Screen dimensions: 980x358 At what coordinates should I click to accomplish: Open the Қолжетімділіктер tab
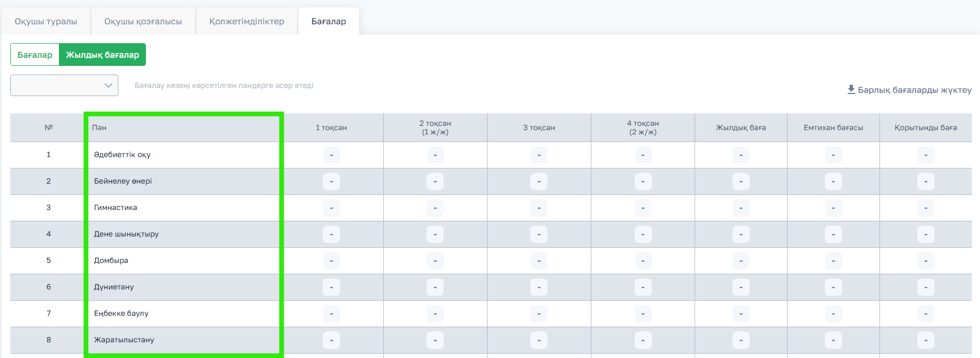246,22
